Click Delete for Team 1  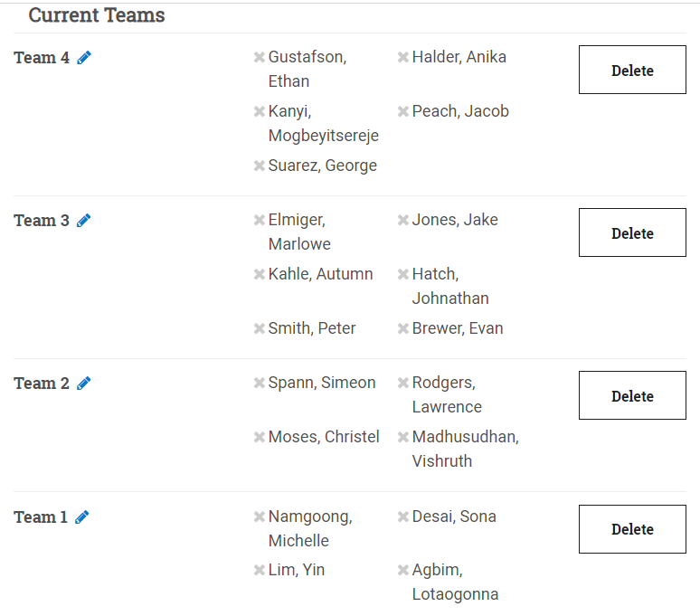click(x=632, y=529)
